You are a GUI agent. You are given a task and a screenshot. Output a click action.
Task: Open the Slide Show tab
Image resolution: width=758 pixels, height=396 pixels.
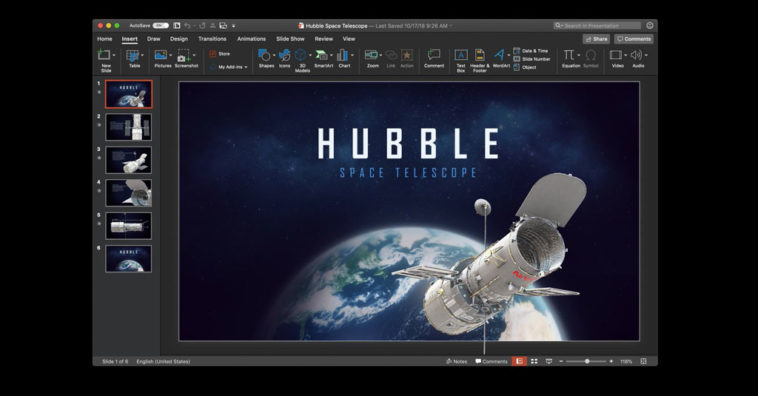291,39
